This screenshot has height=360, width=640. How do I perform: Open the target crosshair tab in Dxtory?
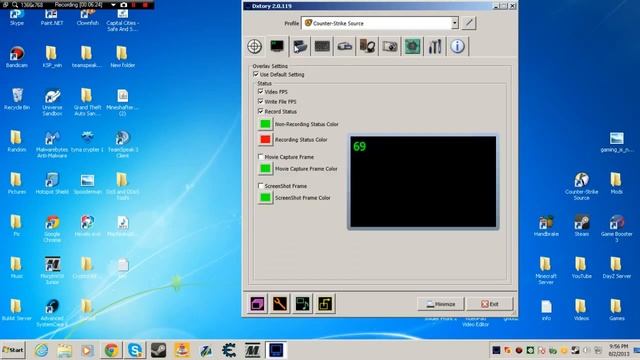[255, 46]
